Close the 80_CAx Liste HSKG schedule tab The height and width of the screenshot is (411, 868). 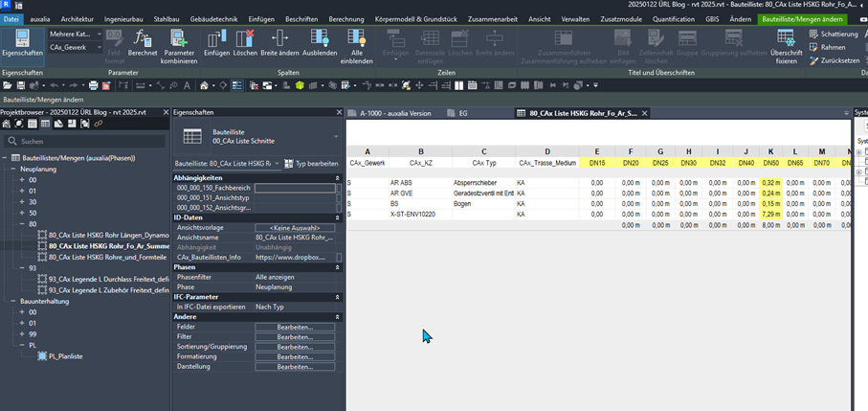[x=644, y=113]
